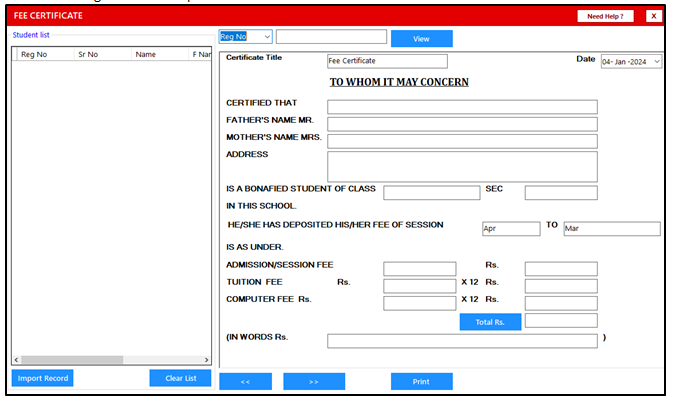Click the Tuition Fee yearly Rs. field

click(x=561, y=286)
